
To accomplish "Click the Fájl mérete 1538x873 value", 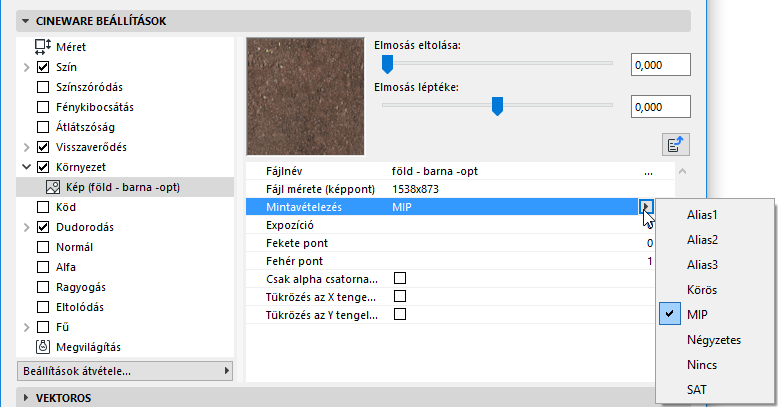I will tap(415, 189).
